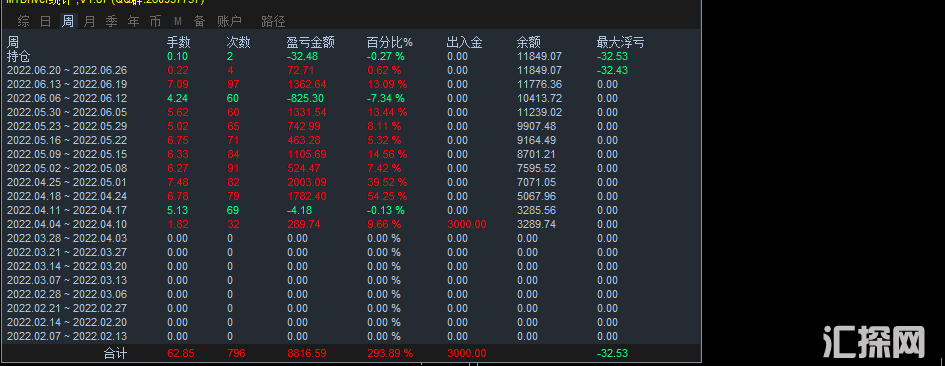Viewport: 945px width, 366px height.
Task: Select the week row 2022.04.04 ~ 2022.04.10
Action: [67, 224]
